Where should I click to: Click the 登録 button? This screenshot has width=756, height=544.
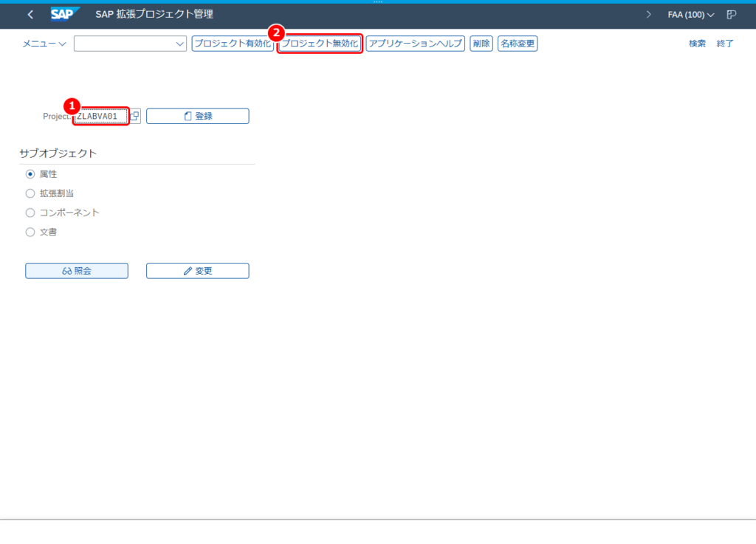coord(198,116)
